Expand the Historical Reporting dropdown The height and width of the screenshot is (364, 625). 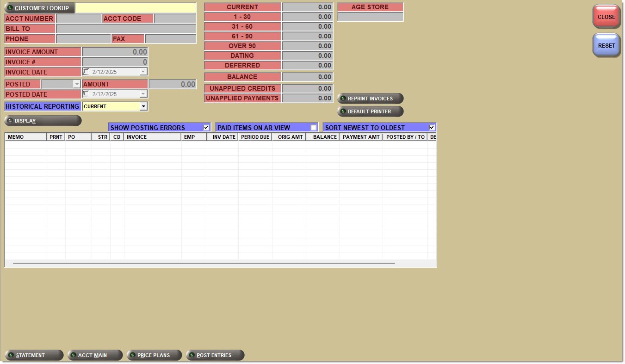(x=143, y=106)
